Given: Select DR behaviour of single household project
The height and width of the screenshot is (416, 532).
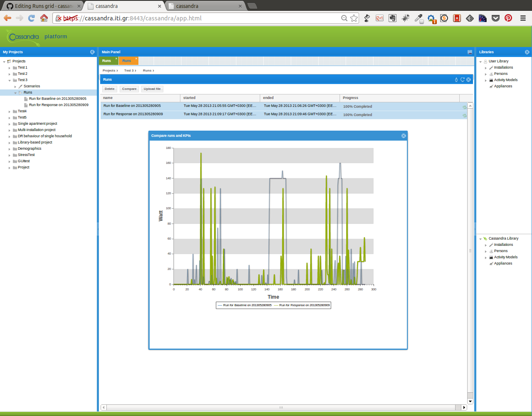Looking at the screenshot, I should pos(45,136).
